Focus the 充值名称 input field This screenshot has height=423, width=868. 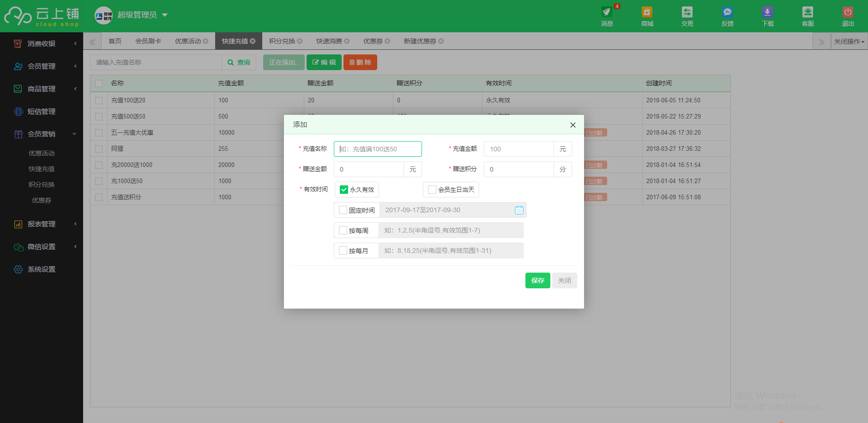(x=378, y=149)
